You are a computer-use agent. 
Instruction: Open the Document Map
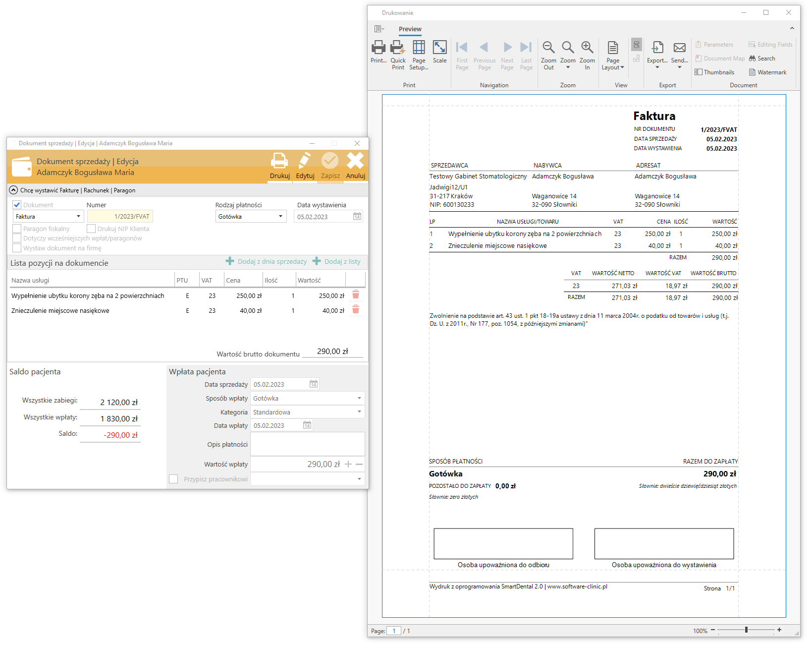pyautogui.click(x=720, y=59)
